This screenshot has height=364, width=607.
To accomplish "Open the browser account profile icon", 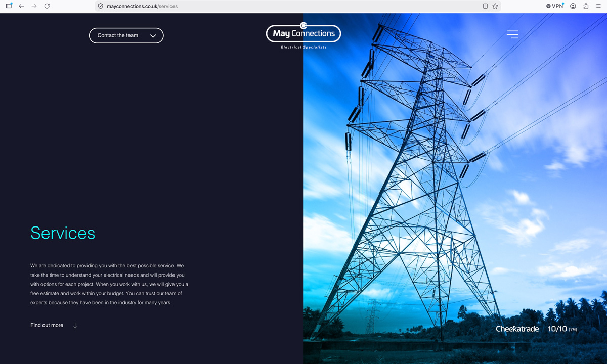I will click(x=573, y=6).
